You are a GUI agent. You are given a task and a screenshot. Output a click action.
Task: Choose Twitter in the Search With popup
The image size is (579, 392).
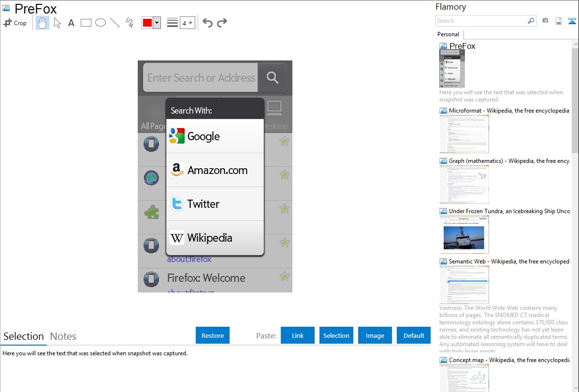click(x=215, y=203)
